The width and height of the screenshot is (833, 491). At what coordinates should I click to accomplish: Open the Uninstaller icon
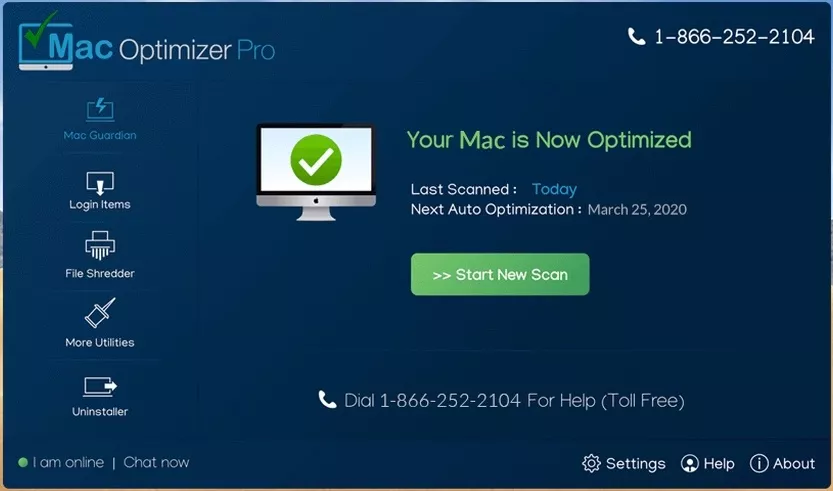[100, 387]
